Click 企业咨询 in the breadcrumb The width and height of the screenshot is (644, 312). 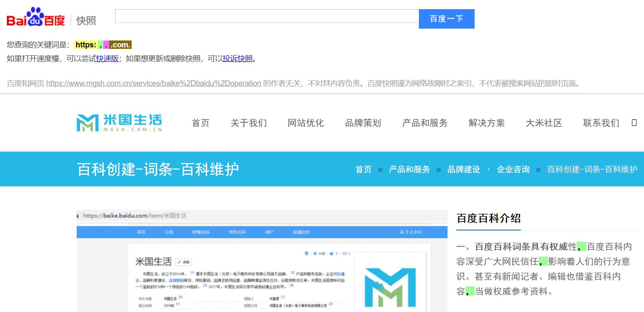513,170
